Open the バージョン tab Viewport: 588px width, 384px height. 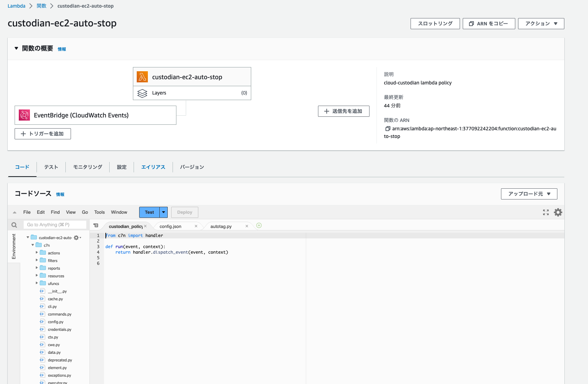tap(192, 167)
